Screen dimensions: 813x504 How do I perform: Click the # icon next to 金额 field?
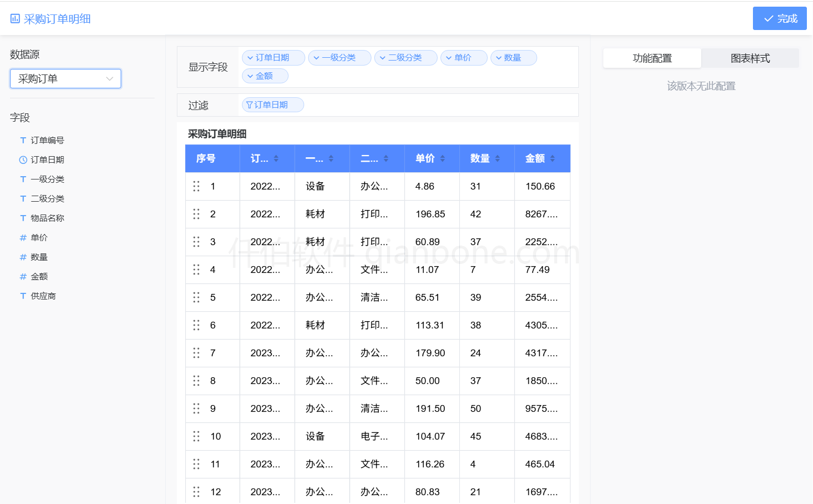[23, 276]
